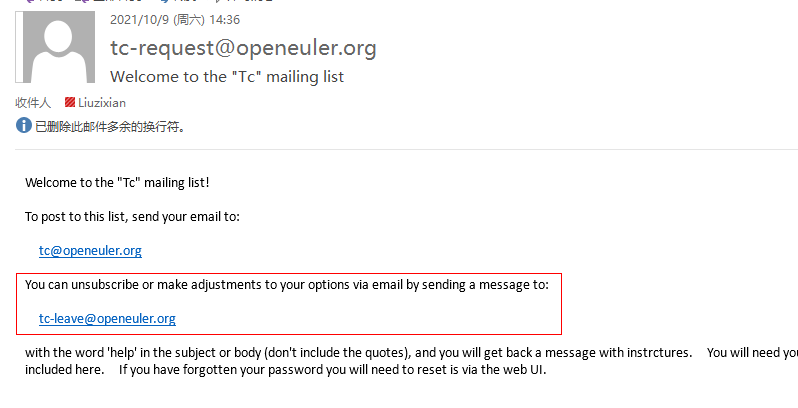Open the tc-leave@openeuler.org email link
This screenshot has height=408, width=798.
click(107, 319)
